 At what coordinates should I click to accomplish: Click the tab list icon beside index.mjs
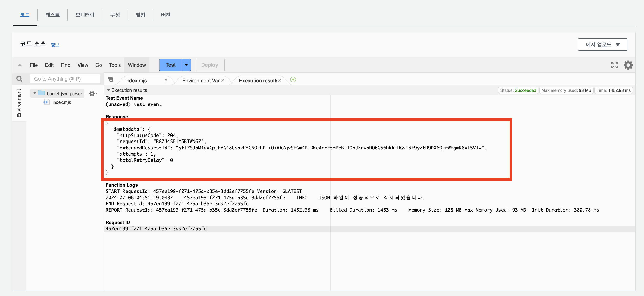pos(110,80)
